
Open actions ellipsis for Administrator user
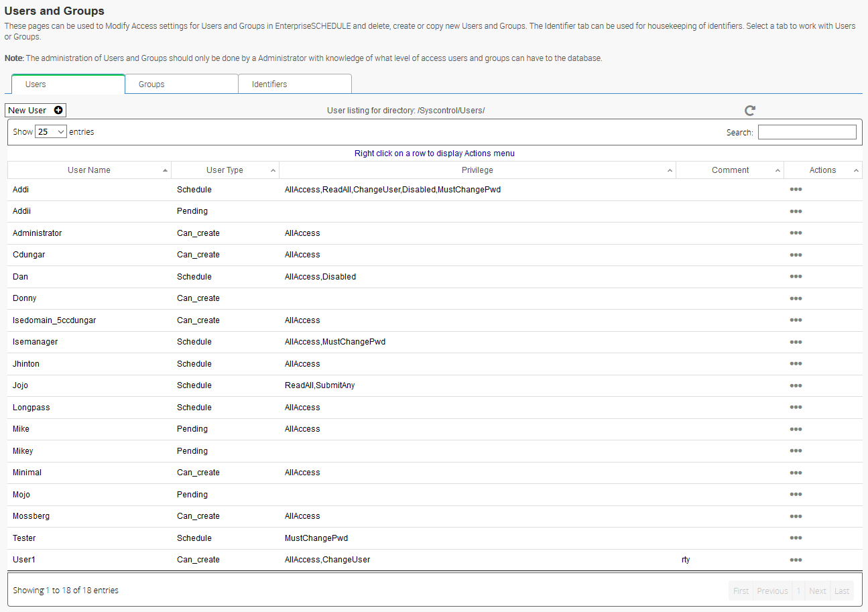pyautogui.click(x=796, y=233)
